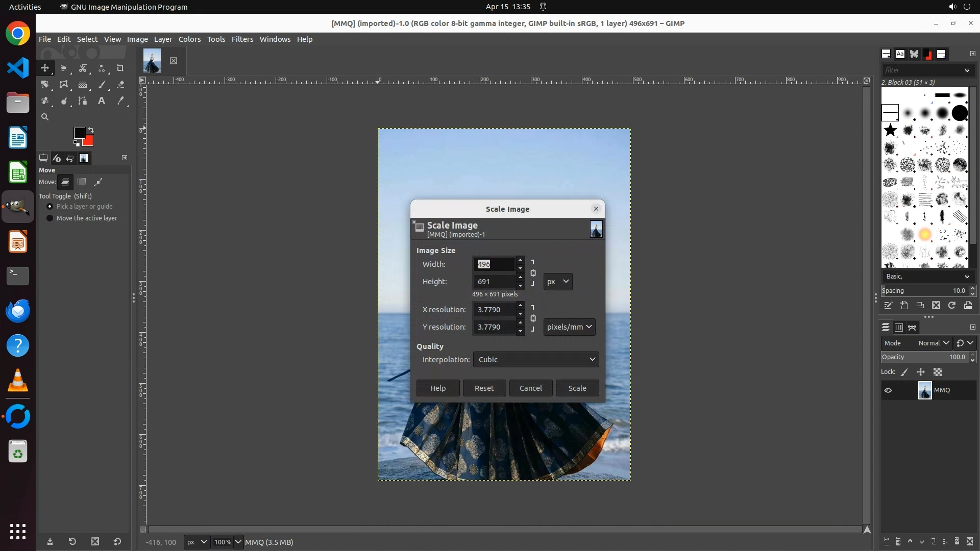The image size is (980, 551).
Task: Select the Text tool
Action: click(102, 101)
